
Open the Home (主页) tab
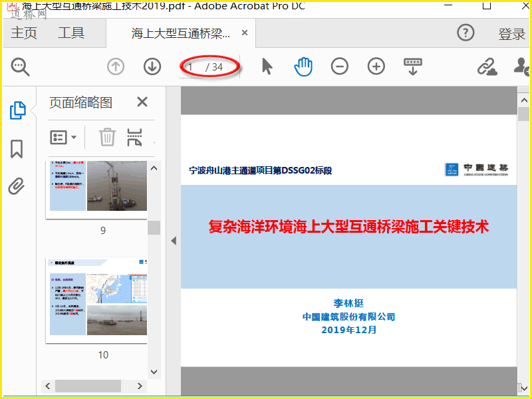pyautogui.click(x=24, y=33)
